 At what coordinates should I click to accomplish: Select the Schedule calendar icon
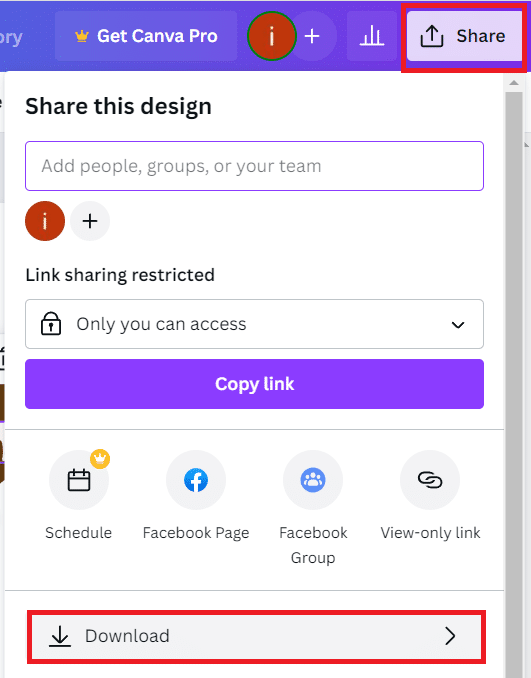(x=79, y=480)
